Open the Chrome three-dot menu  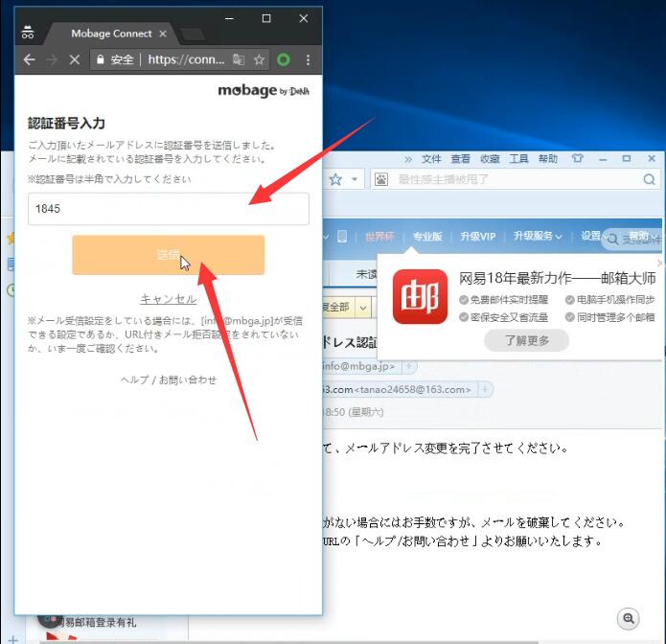pos(308,60)
